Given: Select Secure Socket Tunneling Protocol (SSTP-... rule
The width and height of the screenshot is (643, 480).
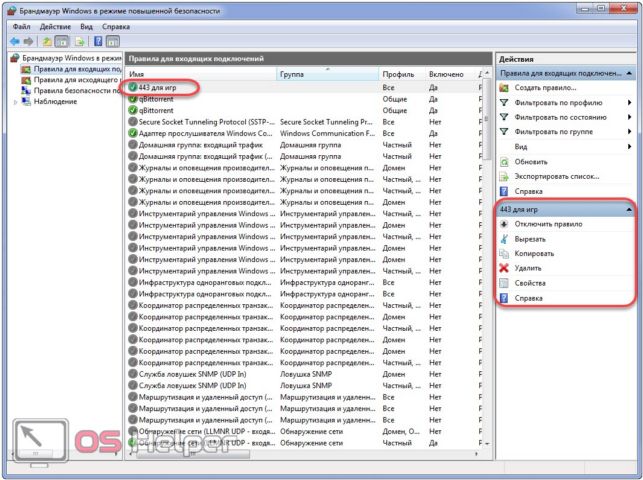Looking at the screenshot, I should pyautogui.click(x=206, y=122).
